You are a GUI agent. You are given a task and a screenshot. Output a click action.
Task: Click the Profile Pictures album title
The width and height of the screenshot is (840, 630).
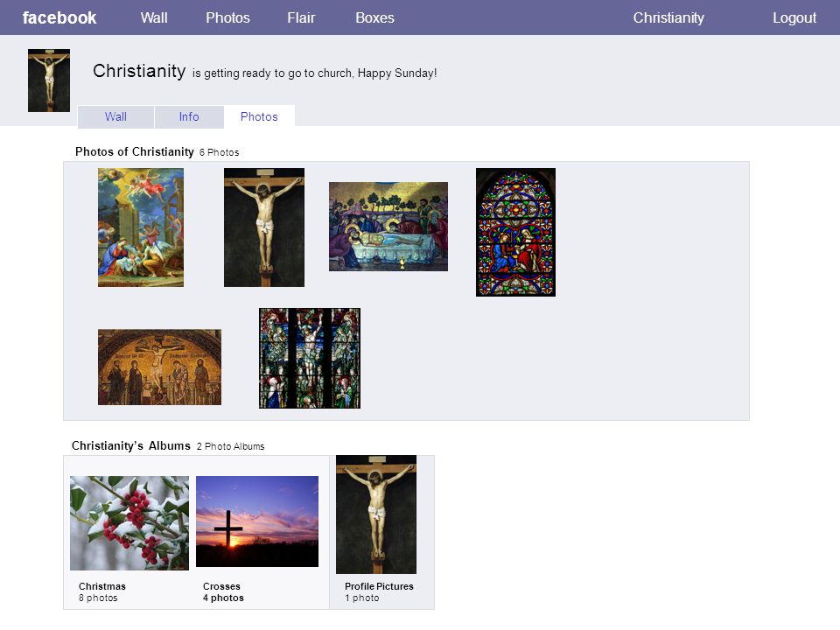(379, 586)
